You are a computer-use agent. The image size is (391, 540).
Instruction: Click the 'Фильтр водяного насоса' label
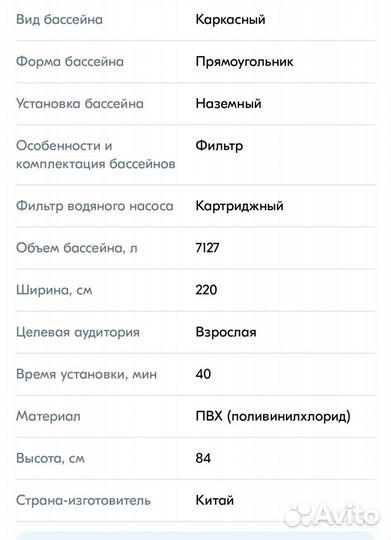(x=95, y=206)
